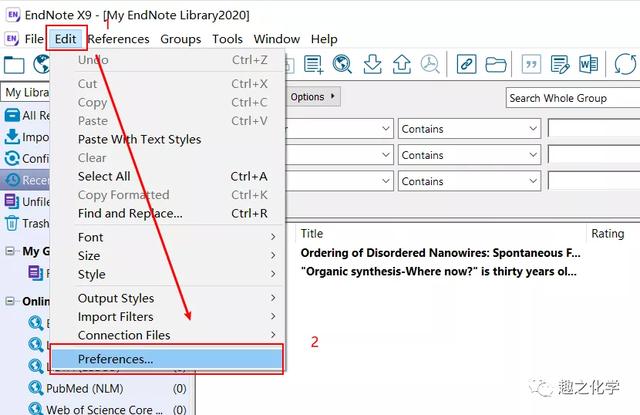Select Imported References group in sidebar
The width and height of the screenshot is (640, 415).
26,137
